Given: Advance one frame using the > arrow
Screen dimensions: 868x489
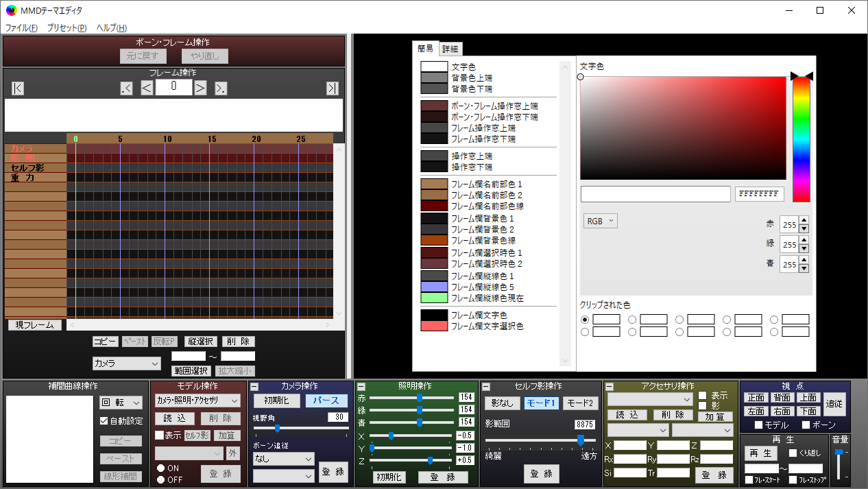Looking at the screenshot, I should (x=199, y=87).
